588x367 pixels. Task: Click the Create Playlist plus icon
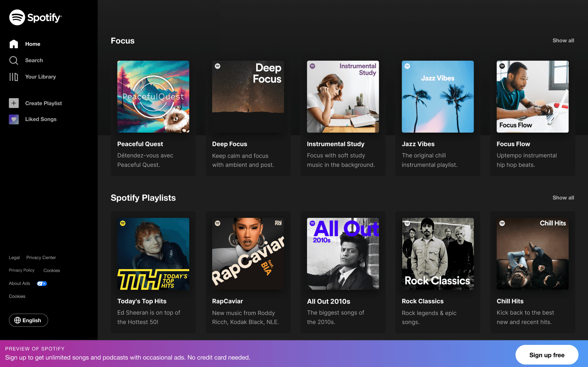[14, 103]
